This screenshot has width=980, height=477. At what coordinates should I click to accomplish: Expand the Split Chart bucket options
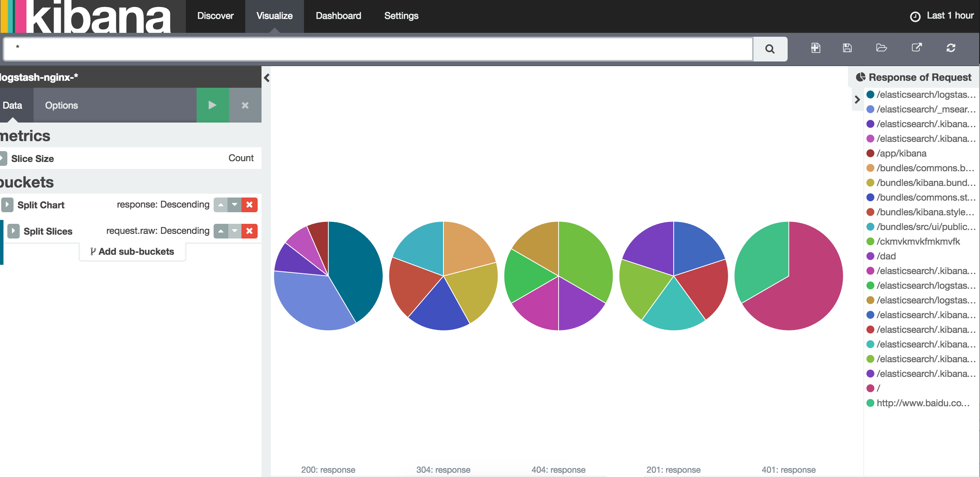(7, 205)
